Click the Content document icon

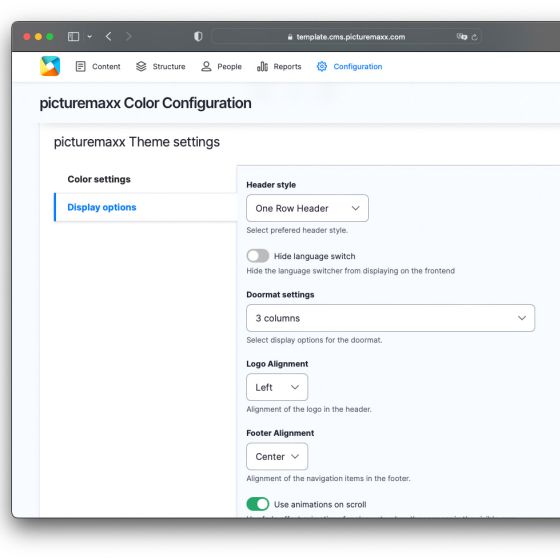pos(81,66)
